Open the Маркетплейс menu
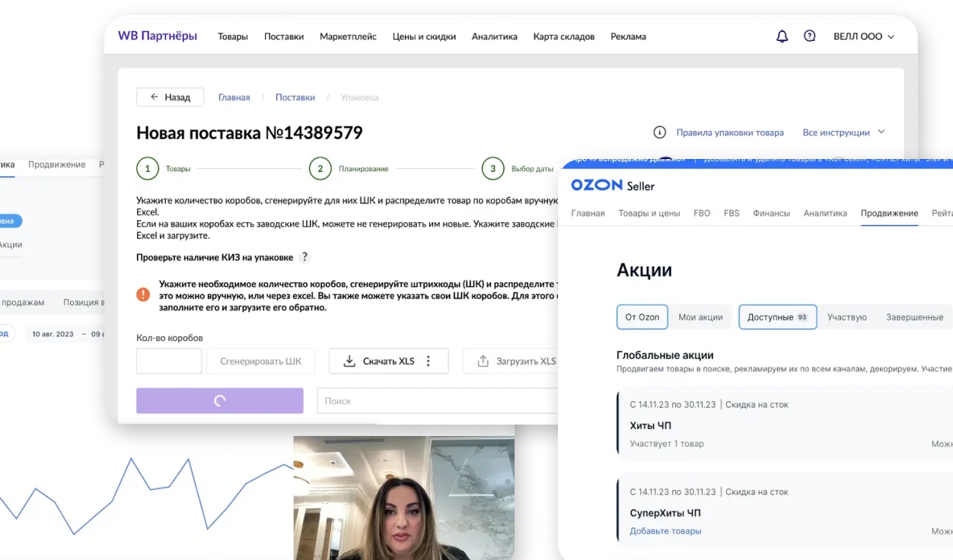Image resolution: width=953 pixels, height=560 pixels. [348, 37]
